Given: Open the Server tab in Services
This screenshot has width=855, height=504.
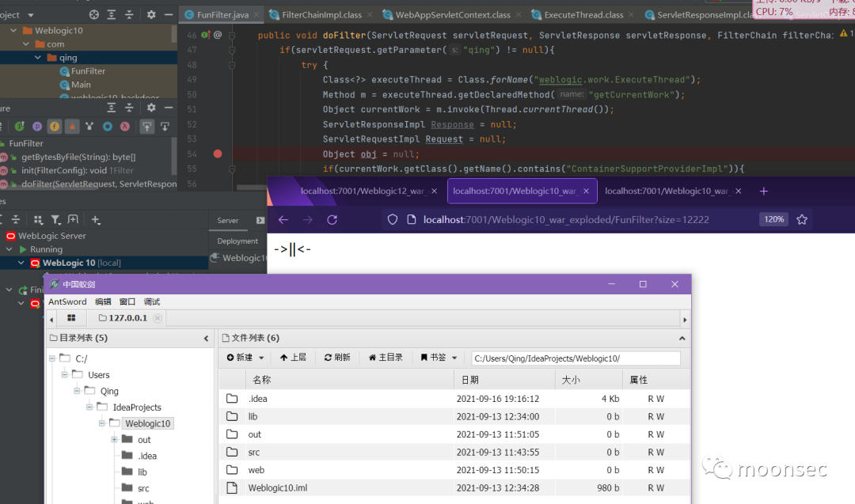Looking at the screenshot, I should click(228, 221).
